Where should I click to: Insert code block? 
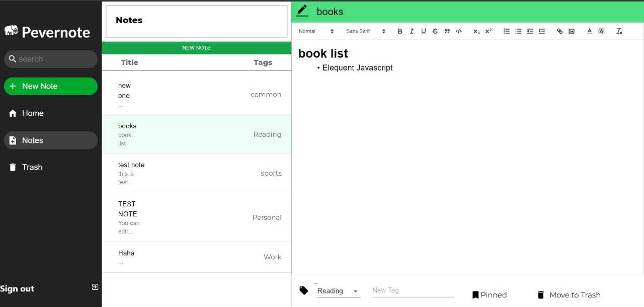click(459, 31)
